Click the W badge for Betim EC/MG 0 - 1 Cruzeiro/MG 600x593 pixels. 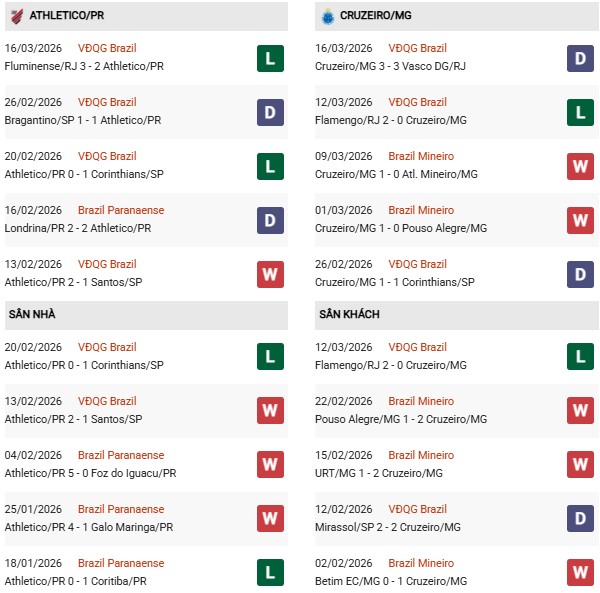581,572
